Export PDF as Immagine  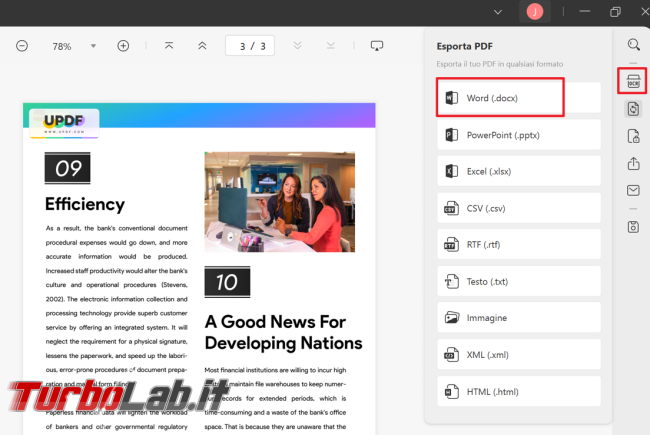(519, 318)
